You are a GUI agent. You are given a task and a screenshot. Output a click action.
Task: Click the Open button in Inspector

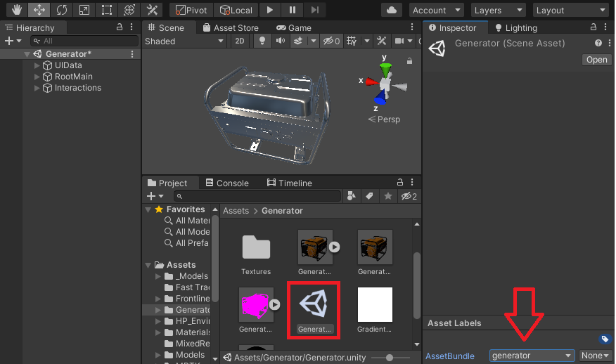pos(597,60)
